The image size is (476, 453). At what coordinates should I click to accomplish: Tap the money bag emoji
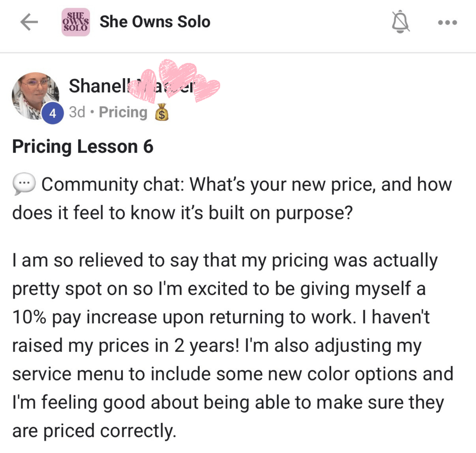tap(162, 112)
